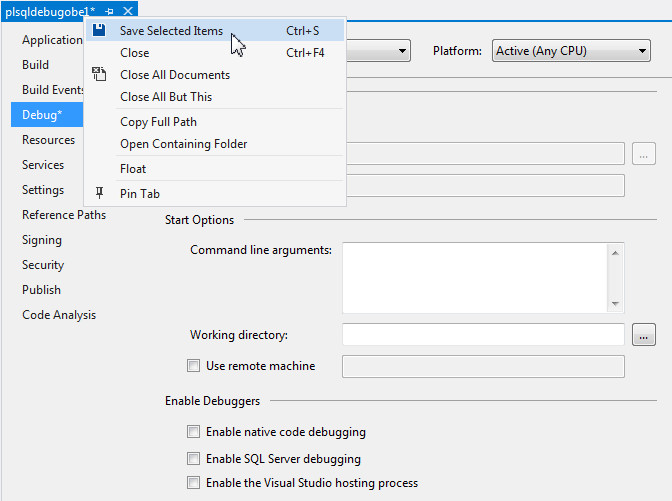The width and height of the screenshot is (672, 501).
Task: Switch to Code Analysis page
Action: tap(59, 315)
